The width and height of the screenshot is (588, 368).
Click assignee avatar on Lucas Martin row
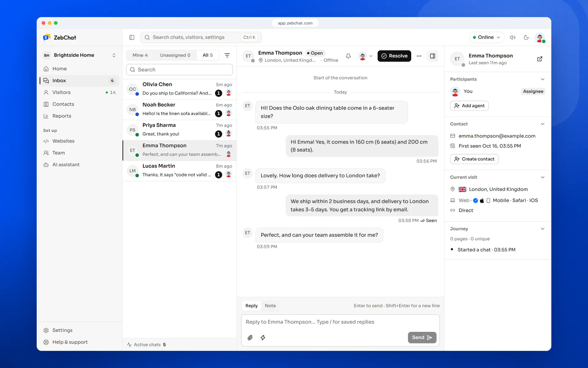(x=228, y=174)
